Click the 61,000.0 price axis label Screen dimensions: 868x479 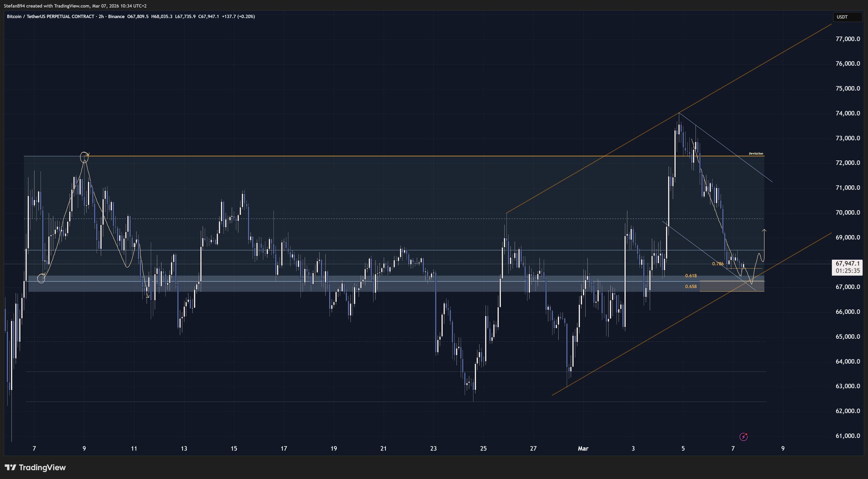[847, 436]
